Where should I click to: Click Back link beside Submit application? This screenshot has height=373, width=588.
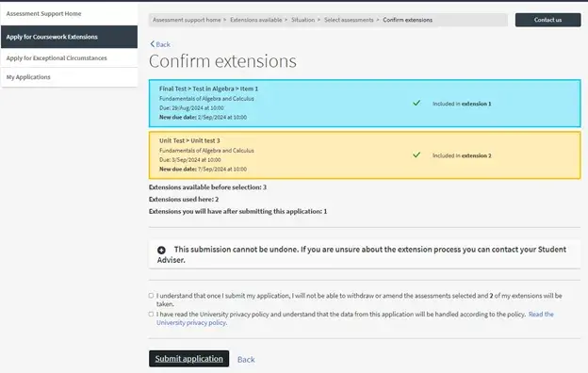(x=246, y=360)
